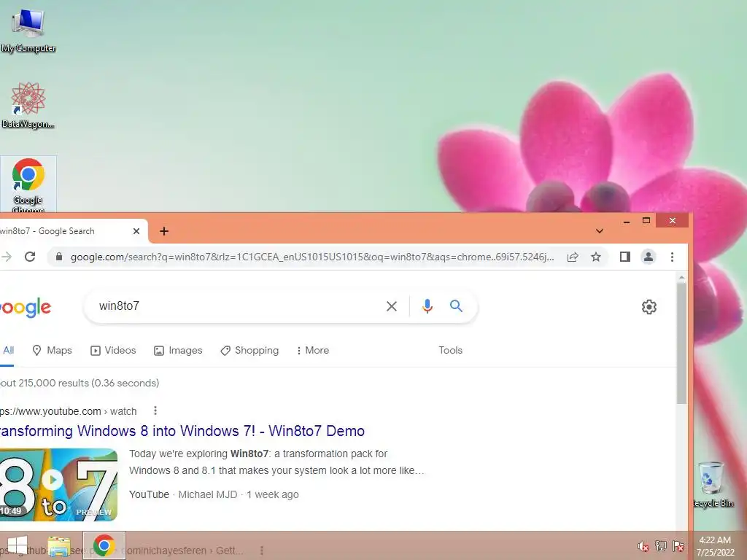Toggle Chrome side panel
The image size is (747, 560).
(625, 257)
